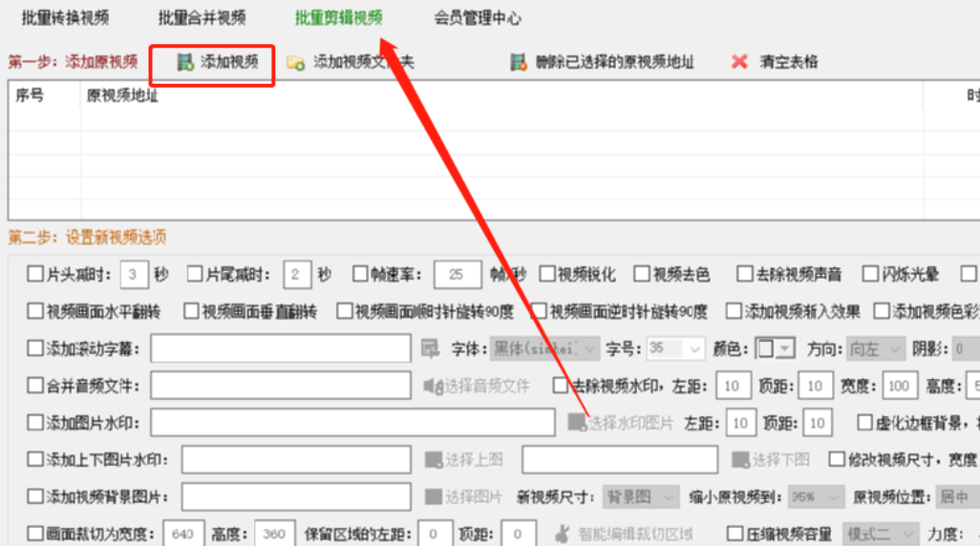Click the 选择图片 background icon
The width and height of the screenshot is (980, 546).
[x=434, y=496]
